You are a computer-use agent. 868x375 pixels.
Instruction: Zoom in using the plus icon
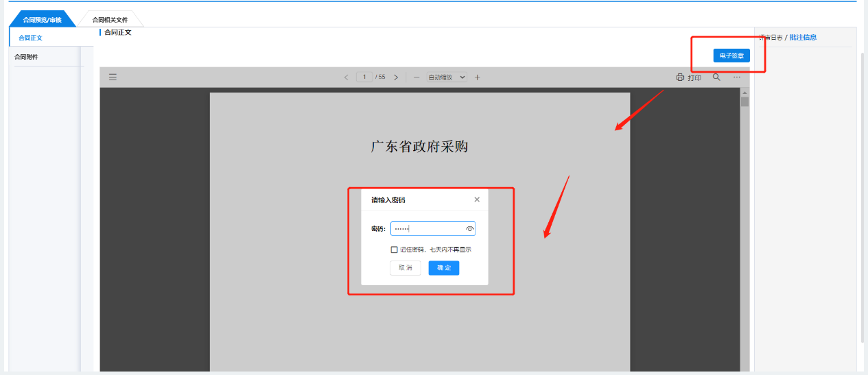(478, 77)
